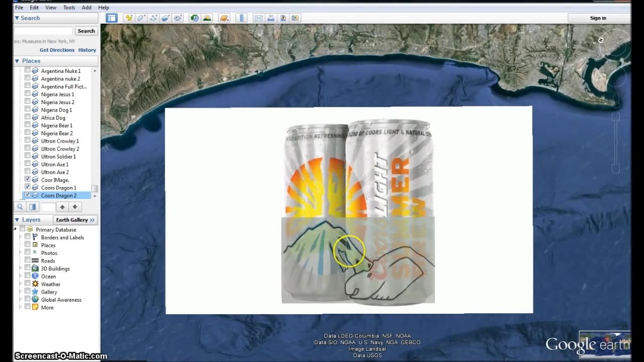Open the File menu

coord(19,8)
